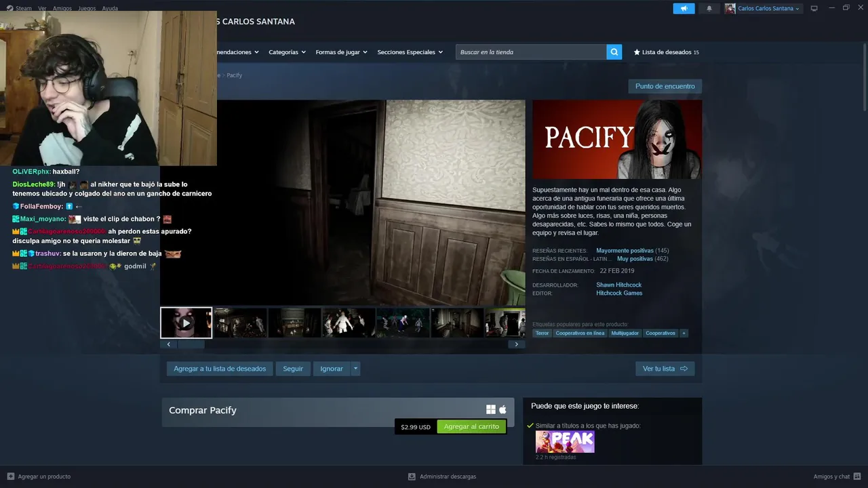Click the thumbnail strip scroll handle

[191, 344]
